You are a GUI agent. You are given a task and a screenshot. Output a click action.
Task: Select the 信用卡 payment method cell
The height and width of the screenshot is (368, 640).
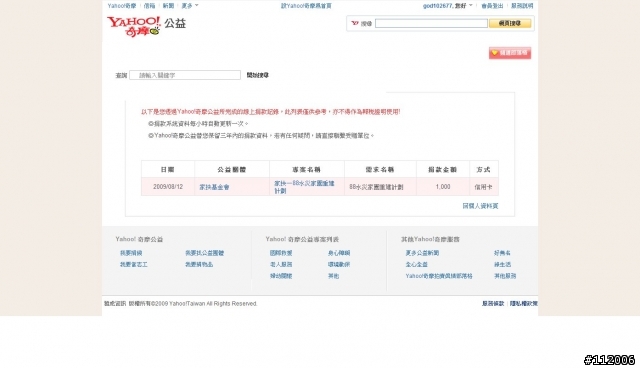pyautogui.click(x=484, y=187)
